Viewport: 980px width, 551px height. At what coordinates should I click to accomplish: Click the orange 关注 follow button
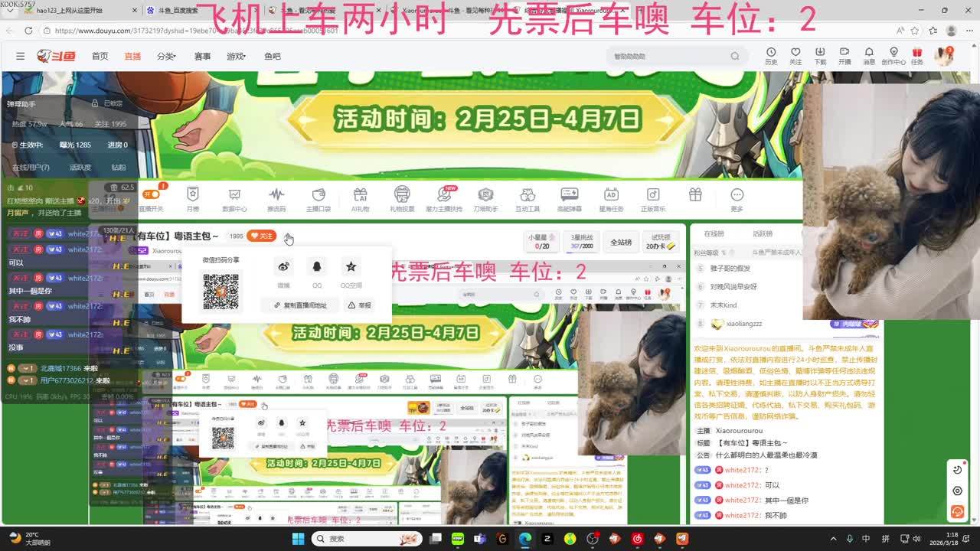tap(261, 236)
